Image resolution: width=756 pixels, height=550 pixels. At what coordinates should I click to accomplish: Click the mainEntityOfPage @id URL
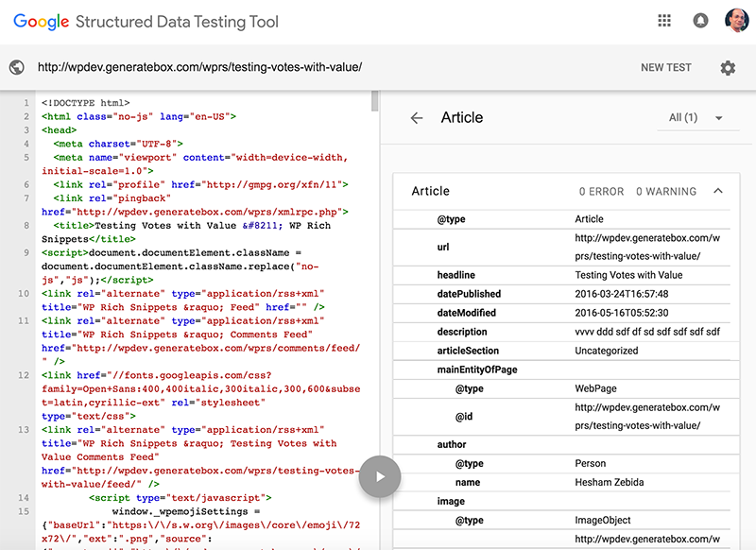point(646,416)
